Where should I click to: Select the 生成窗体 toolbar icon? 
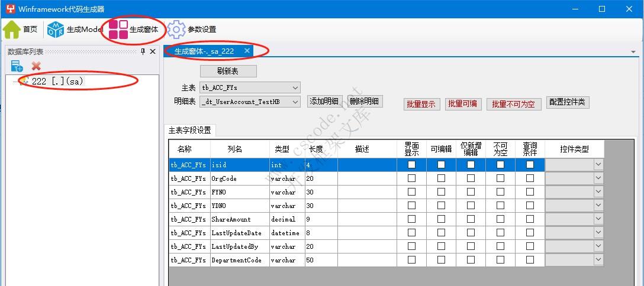click(x=118, y=29)
